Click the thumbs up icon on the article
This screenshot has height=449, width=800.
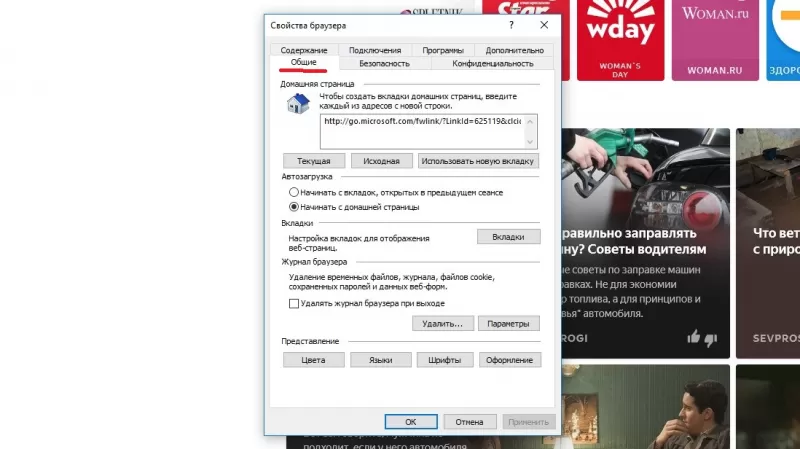[693, 337]
